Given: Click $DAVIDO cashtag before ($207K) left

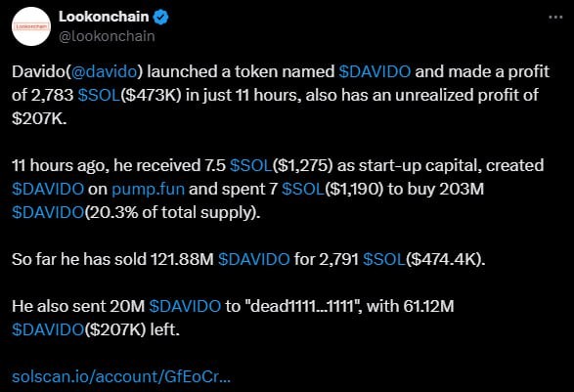Looking at the screenshot, I should 48,329.
